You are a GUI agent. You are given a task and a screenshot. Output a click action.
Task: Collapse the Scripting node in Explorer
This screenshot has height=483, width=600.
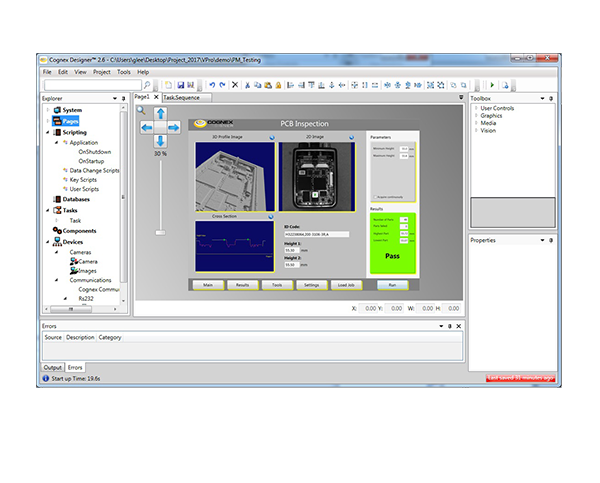(48, 132)
